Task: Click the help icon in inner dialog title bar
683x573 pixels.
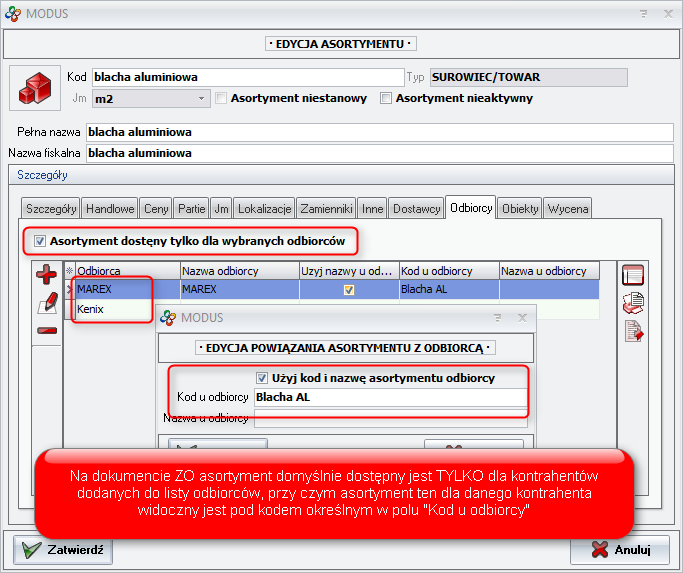Action: [x=497, y=318]
